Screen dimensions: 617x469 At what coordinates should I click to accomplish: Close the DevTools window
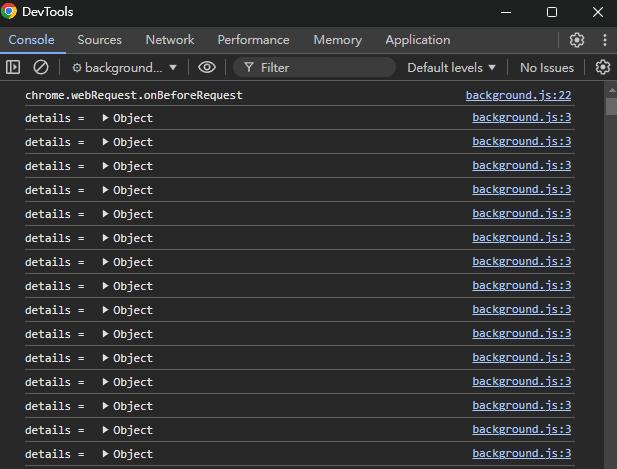coord(598,12)
